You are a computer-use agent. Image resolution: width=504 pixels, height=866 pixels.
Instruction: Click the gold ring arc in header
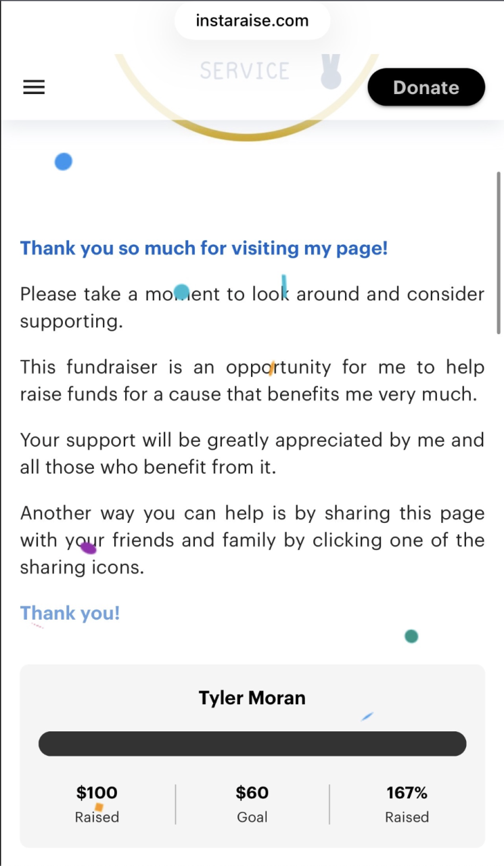(246, 135)
